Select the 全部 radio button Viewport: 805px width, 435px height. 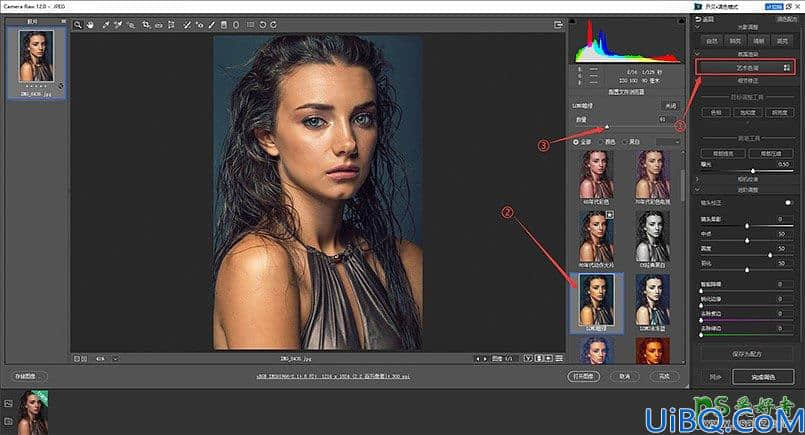[576, 142]
